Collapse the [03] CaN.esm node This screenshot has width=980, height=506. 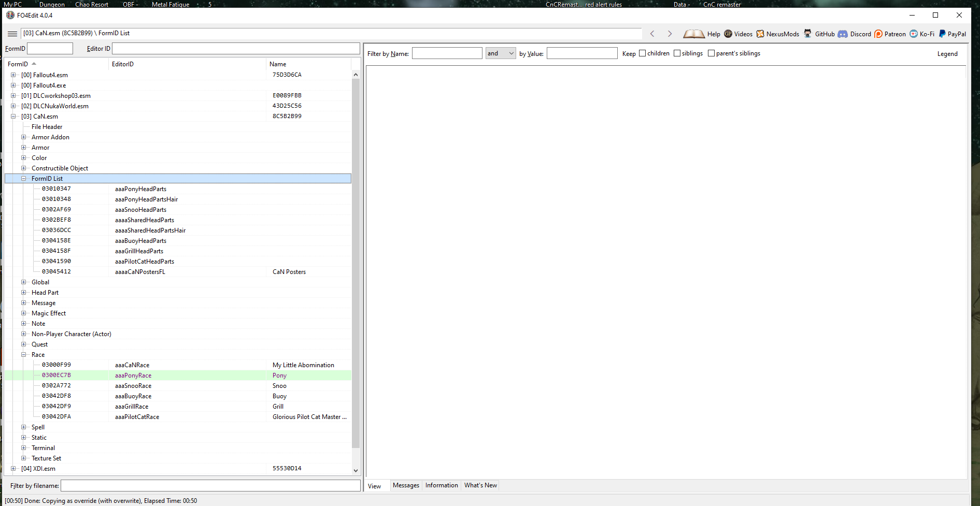point(13,117)
